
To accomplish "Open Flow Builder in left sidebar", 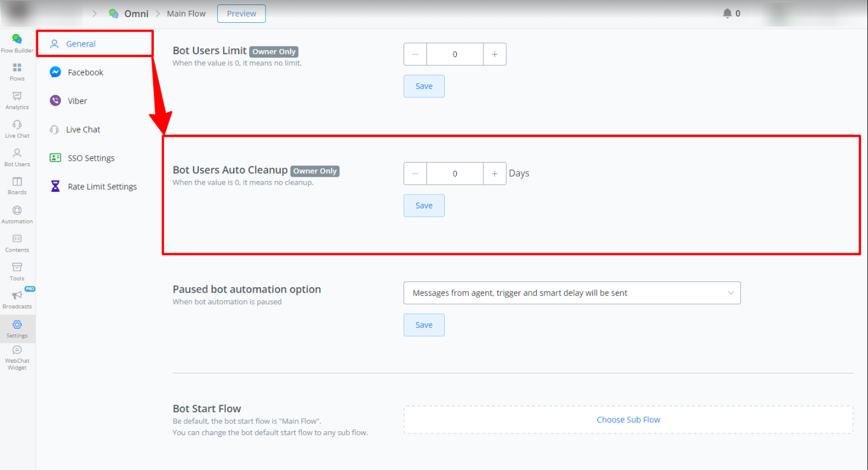I will [x=17, y=43].
